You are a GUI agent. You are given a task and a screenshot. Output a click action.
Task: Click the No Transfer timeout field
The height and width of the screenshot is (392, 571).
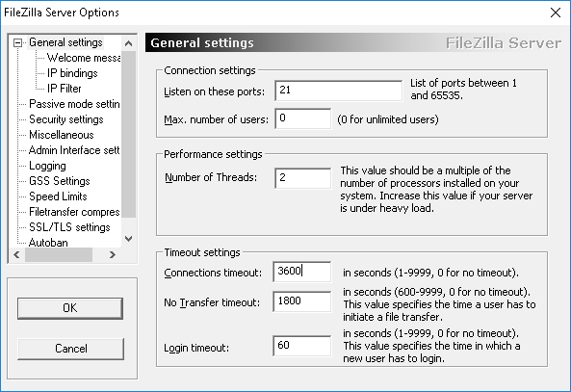[302, 301]
